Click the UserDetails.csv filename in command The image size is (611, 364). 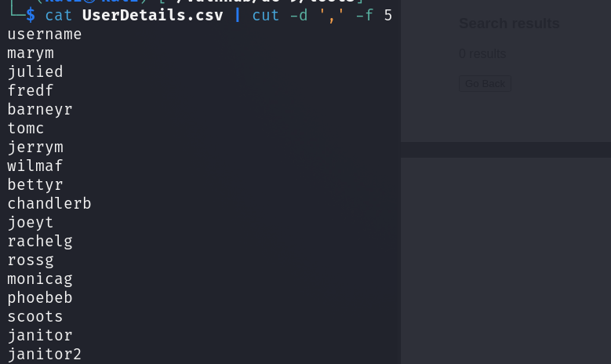[153, 15]
